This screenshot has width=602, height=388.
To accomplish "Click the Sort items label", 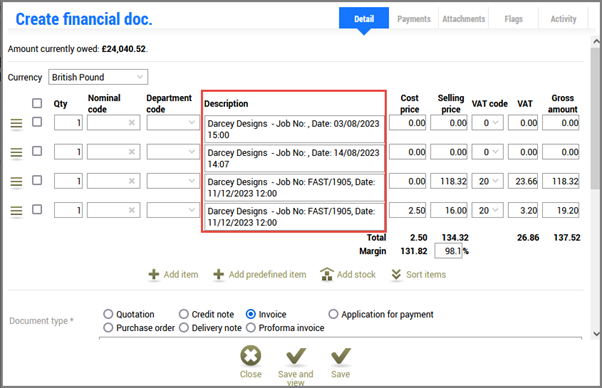I will pos(426,274).
